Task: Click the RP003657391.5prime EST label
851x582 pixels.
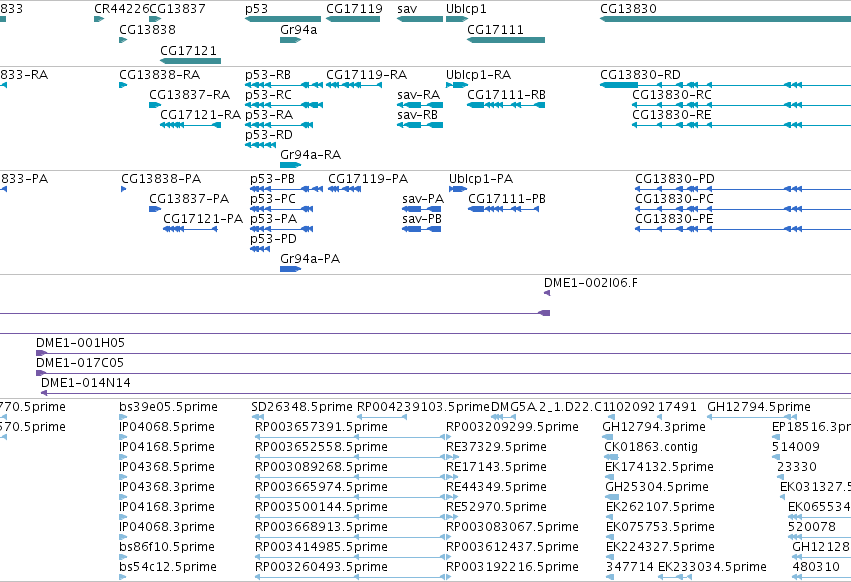Action: pyautogui.click(x=321, y=427)
